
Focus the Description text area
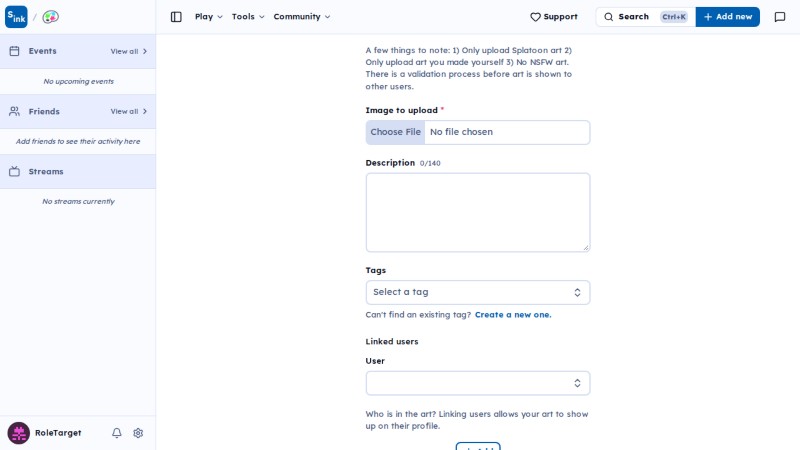coord(478,212)
